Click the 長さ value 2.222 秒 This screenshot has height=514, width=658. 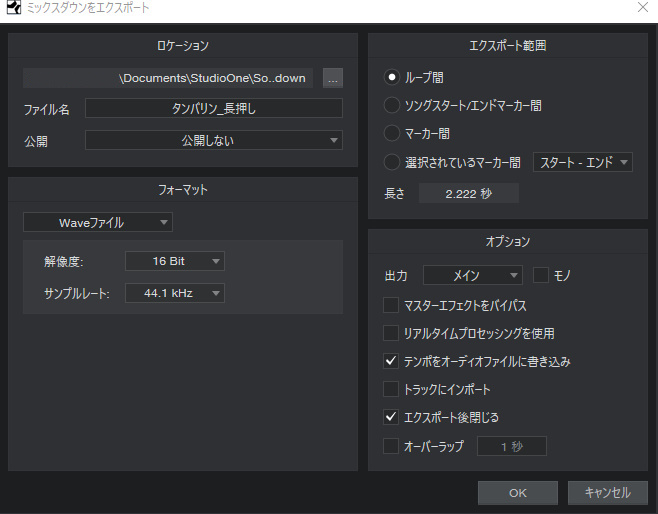tap(469, 193)
